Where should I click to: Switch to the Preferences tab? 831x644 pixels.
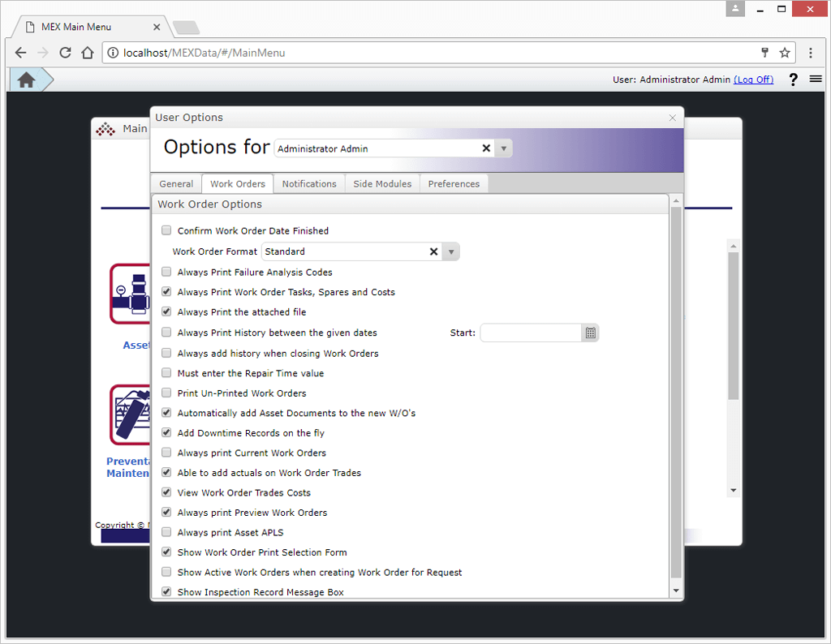tap(454, 183)
